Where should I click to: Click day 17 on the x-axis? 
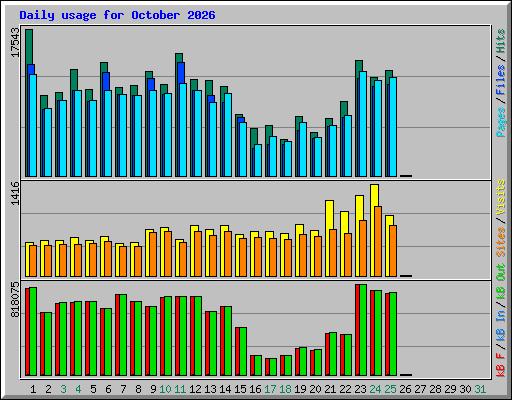click(270, 389)
